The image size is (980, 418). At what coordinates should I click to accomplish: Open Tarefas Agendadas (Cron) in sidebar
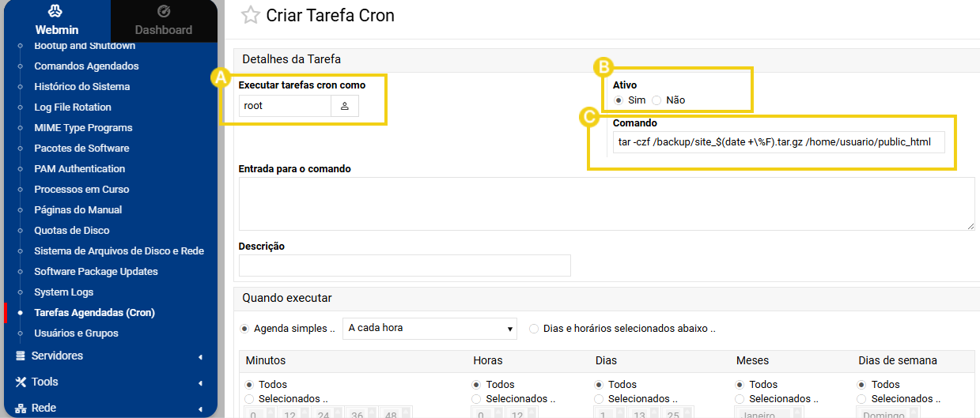tap(95, 313)
